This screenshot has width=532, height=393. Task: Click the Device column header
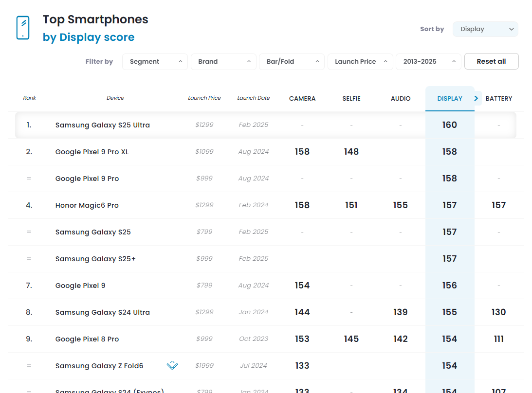coord(115,98)
